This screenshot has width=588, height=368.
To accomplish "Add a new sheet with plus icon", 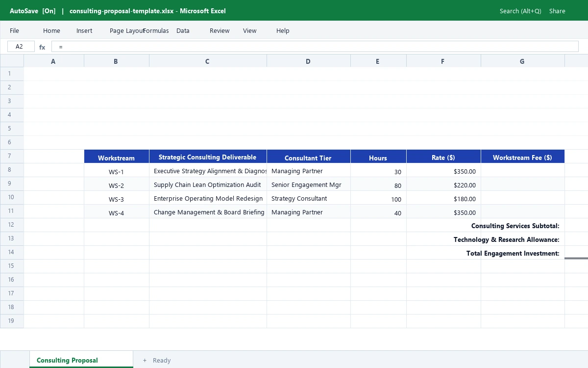I will [x=145, y=360].
